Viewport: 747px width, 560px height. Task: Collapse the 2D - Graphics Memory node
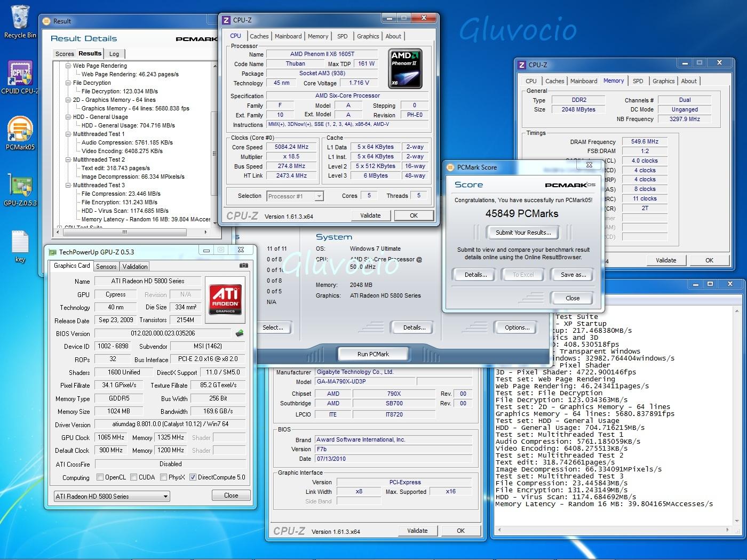68,100
